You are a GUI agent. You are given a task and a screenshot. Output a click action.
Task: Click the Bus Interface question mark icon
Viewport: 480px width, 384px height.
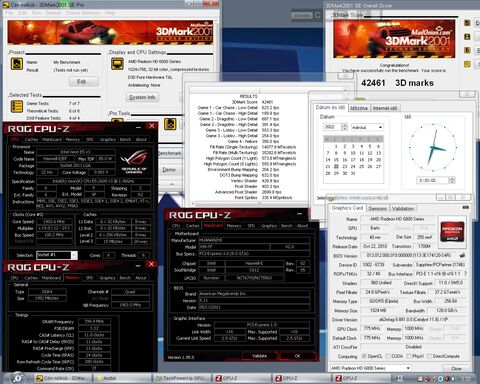click(465, 274)
